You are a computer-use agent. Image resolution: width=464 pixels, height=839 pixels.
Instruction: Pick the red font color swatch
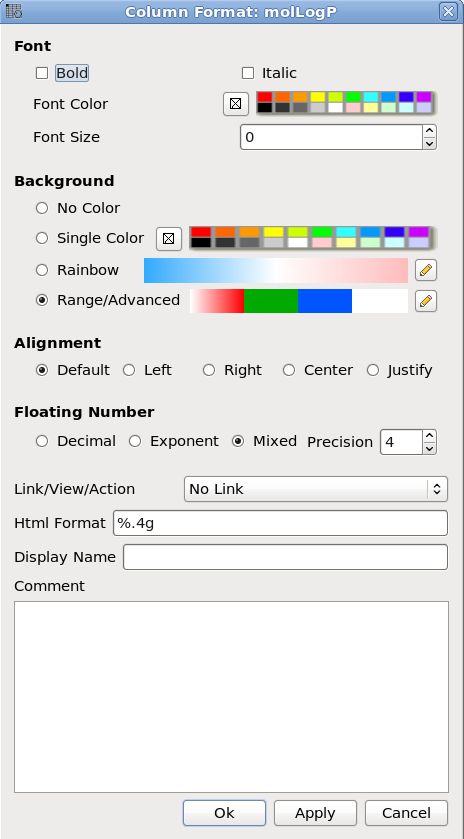pyautogui.click(x=265, y=97)
